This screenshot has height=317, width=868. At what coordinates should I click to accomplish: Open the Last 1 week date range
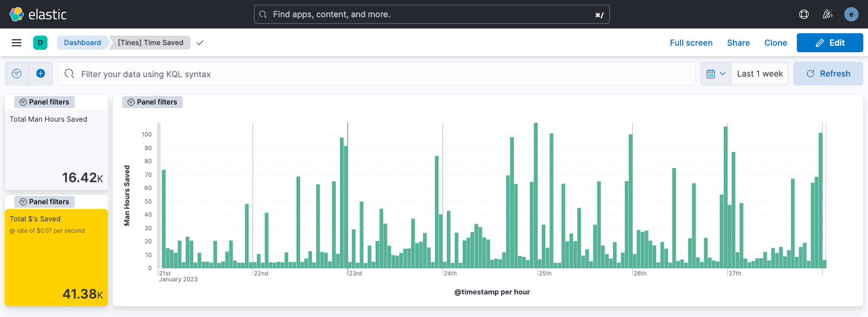pos(759,74)
